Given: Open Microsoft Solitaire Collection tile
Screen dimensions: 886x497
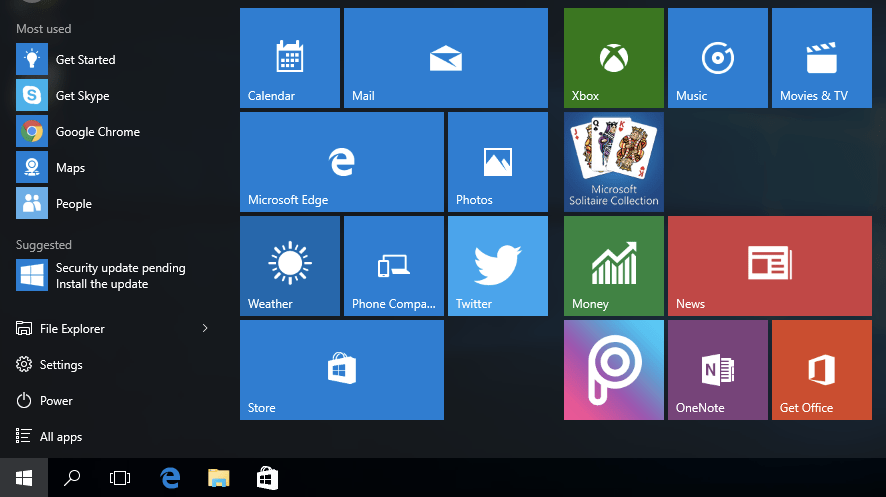Looking at the screenshot, I should point(614,162).
